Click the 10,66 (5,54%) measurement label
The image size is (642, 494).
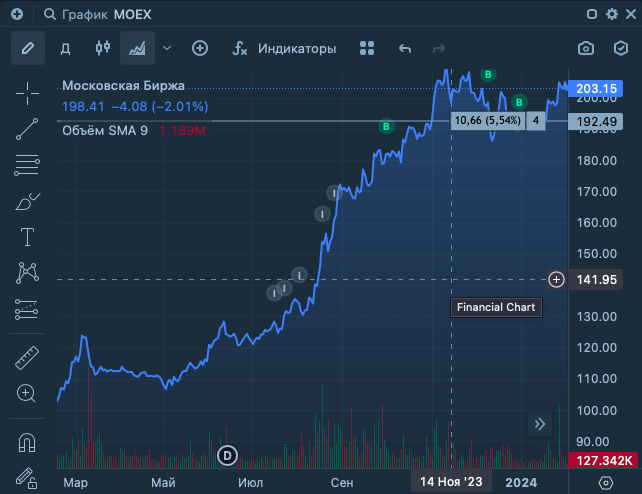(x=488, y=121)
